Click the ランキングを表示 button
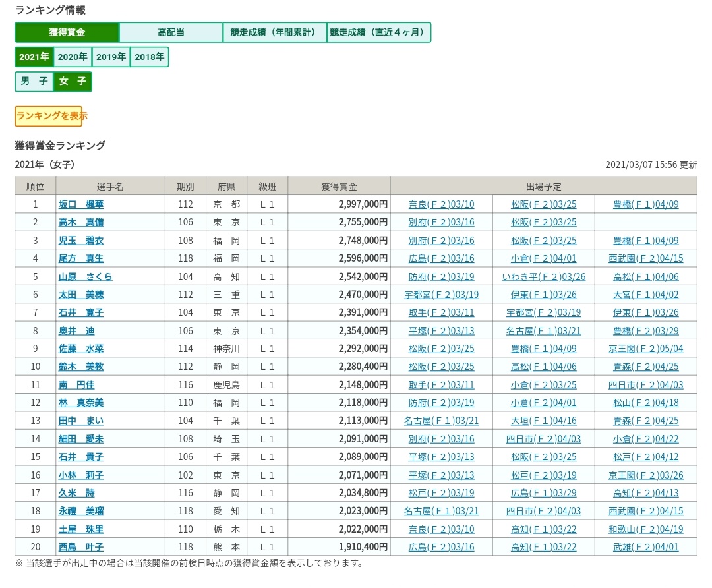Image resolution: width=712 pixels, height=588 pixels. (49, 116)
